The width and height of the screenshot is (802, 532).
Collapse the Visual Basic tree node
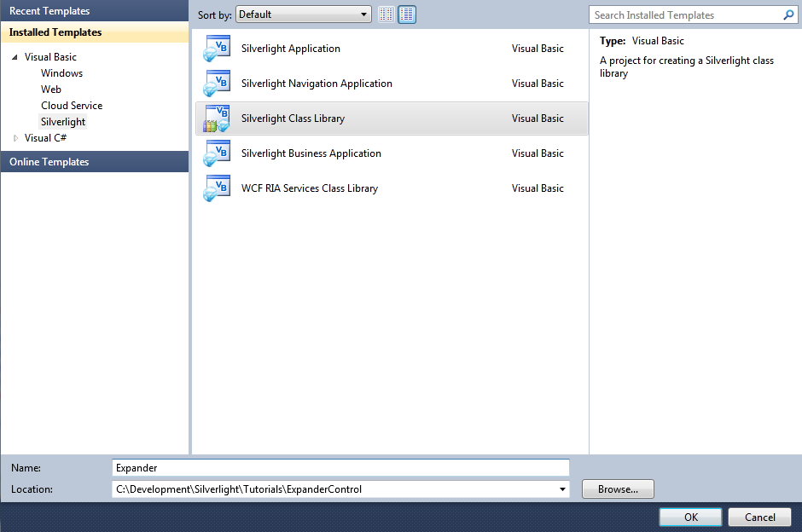(x=15, y=57)
